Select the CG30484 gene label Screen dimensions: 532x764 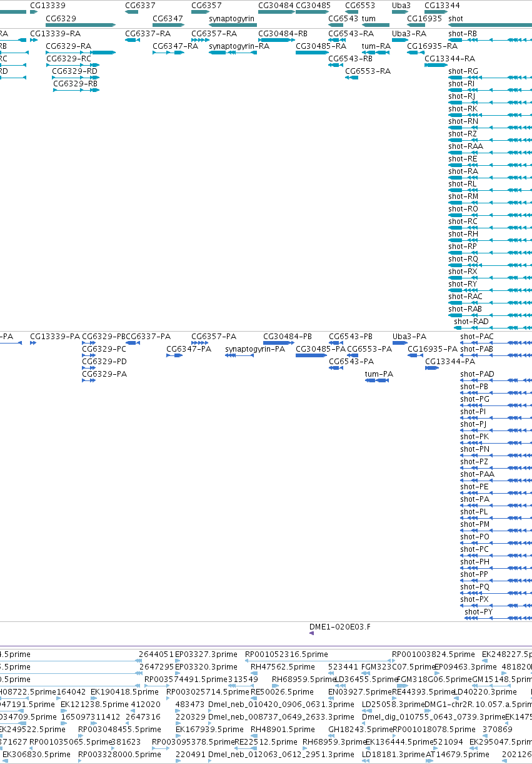276,6
